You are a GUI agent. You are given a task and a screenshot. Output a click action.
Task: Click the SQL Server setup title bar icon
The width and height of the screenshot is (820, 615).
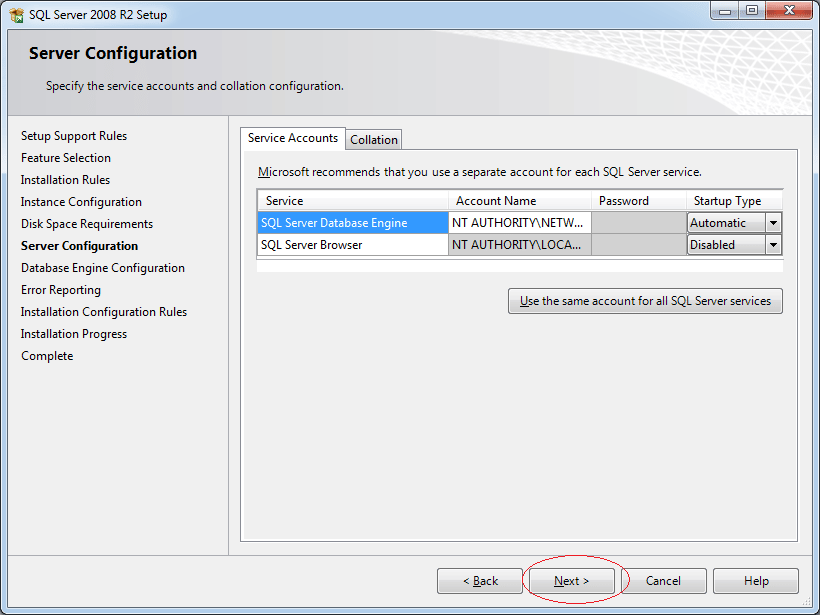16,15
